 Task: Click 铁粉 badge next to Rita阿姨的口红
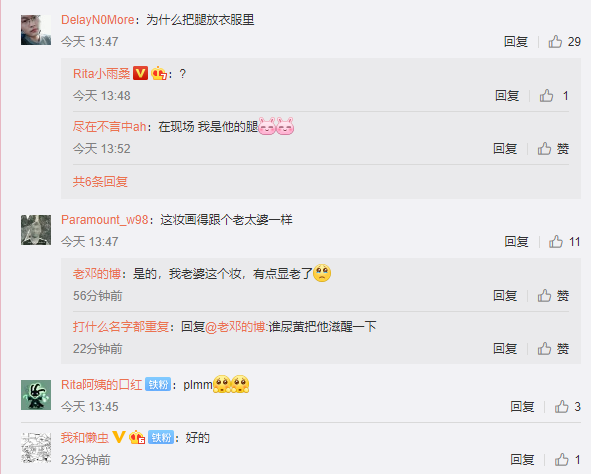coord(158,384)
